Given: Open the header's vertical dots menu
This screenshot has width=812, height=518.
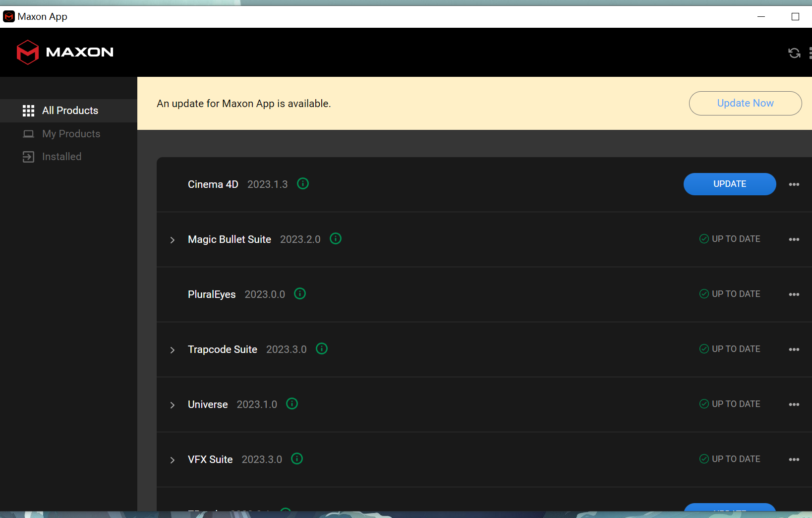Looking at the screenshot, I should pos(810,53).
